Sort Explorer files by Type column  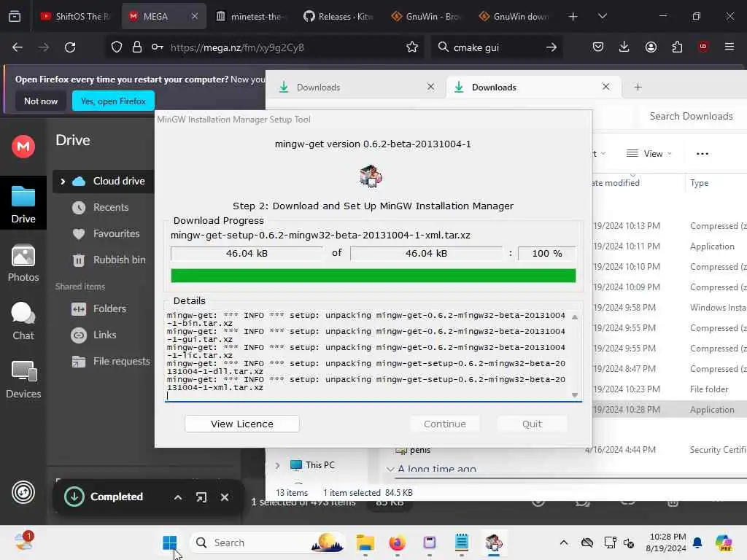[x=699, y=183]
